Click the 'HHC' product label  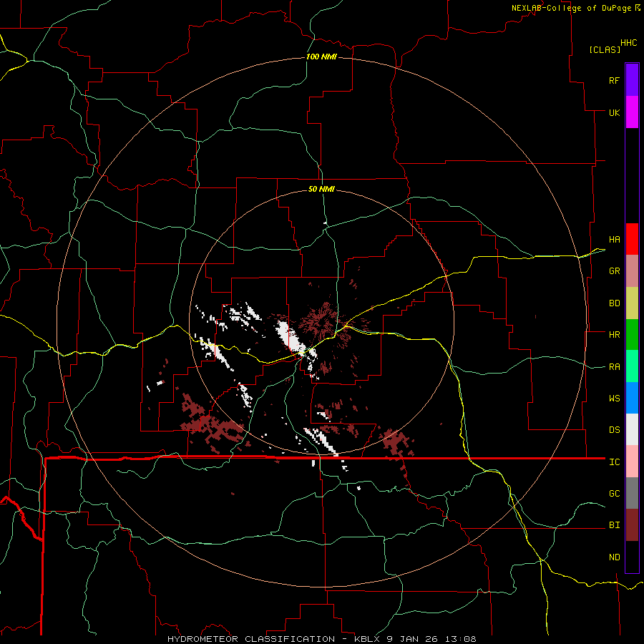tap(628, 43)
